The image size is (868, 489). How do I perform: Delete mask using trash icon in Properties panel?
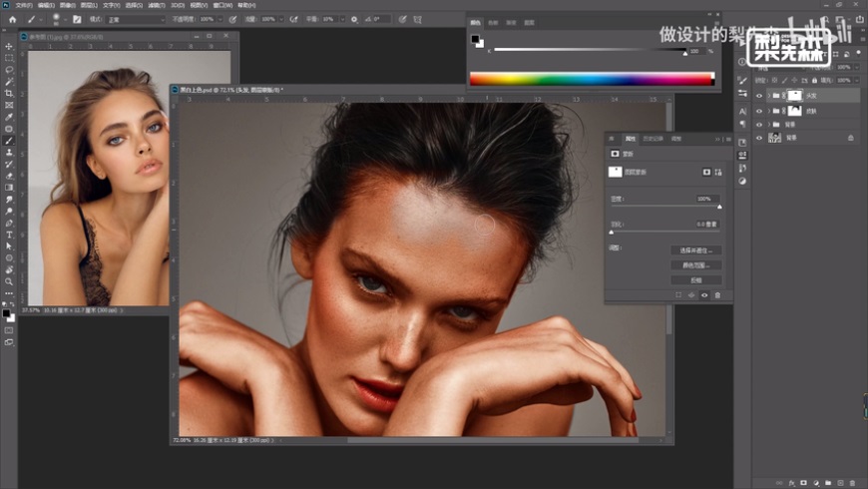[716, 295]
